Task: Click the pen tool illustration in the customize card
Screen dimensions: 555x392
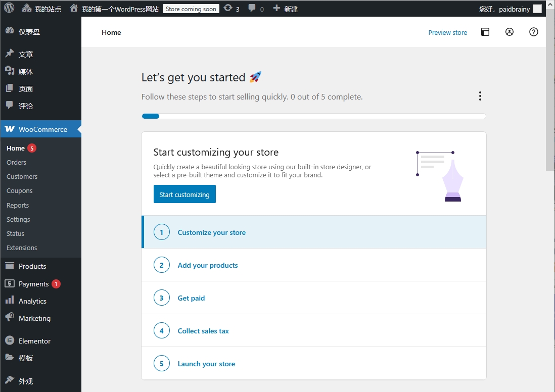Action: [440, 176]
